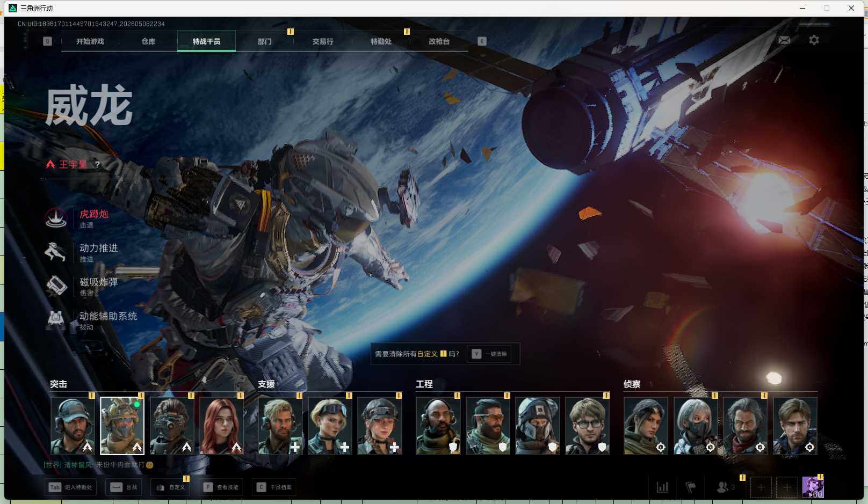Click the 出战 deploy button

124,487
